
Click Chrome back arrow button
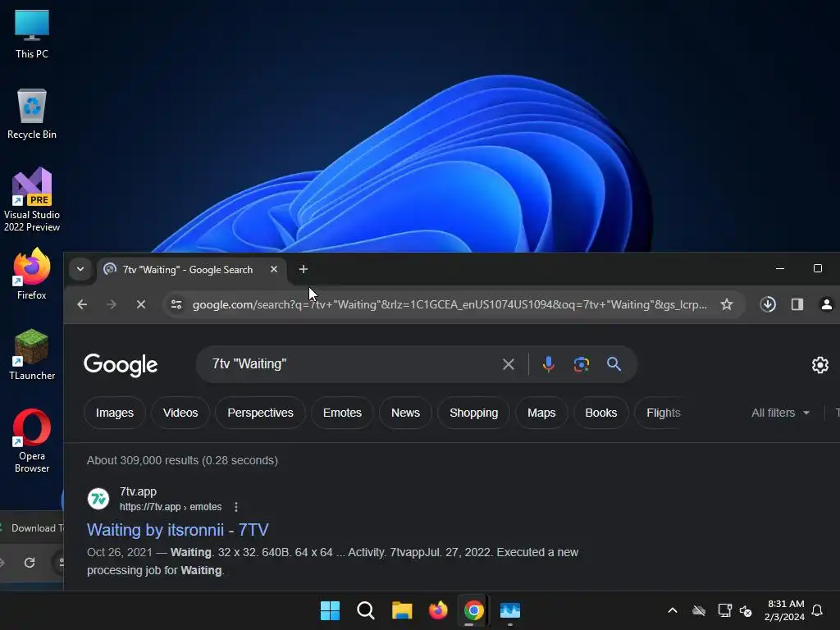(x=82, y=304)
